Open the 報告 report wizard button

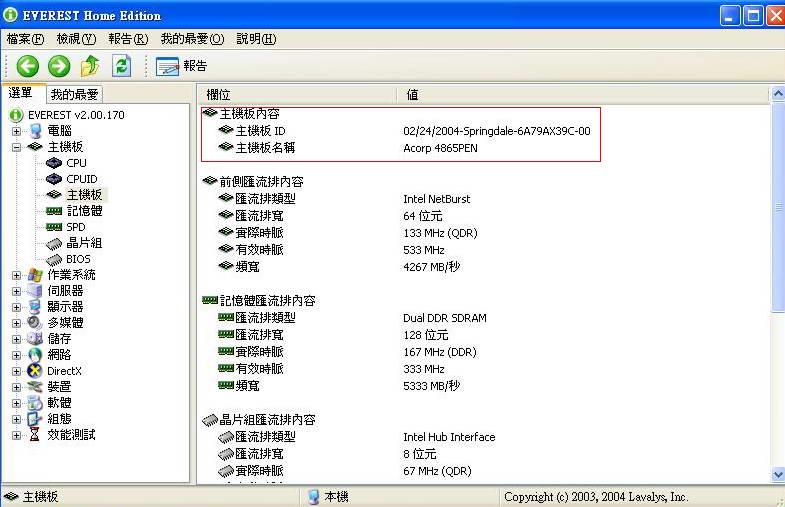[x=181, y=66]
